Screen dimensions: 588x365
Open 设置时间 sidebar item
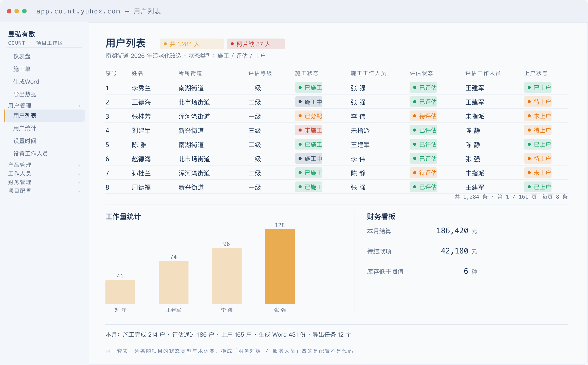[45, 141]
